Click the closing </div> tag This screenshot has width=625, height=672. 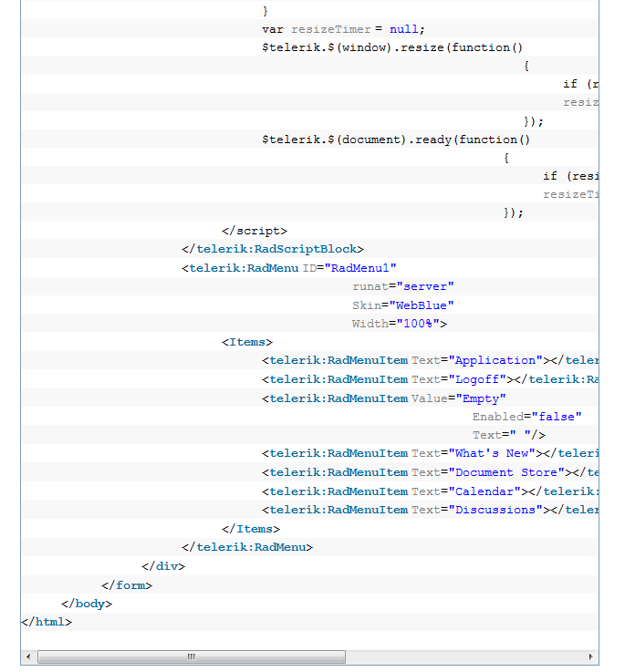point(163,566)
